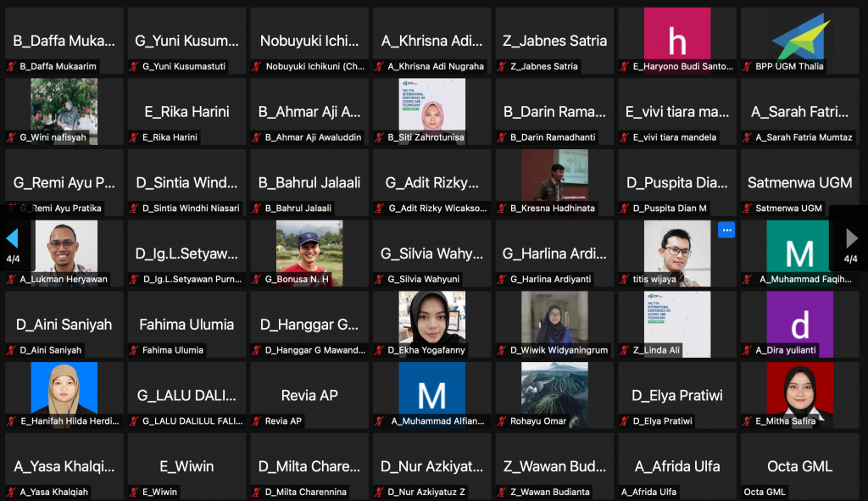Click muted mic icon beside Rohayu Omar

pyautogui.click(x=502, y=421)
